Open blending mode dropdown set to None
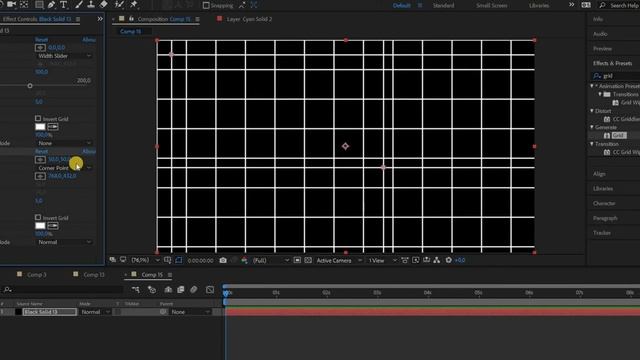 pyautogui.click(x=64, y=143)
